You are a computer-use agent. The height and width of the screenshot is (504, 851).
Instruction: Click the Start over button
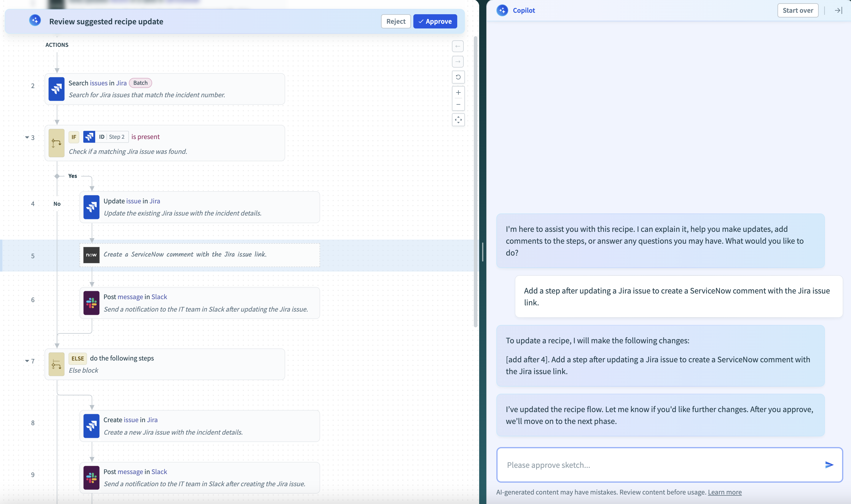(x=797, y=10)
